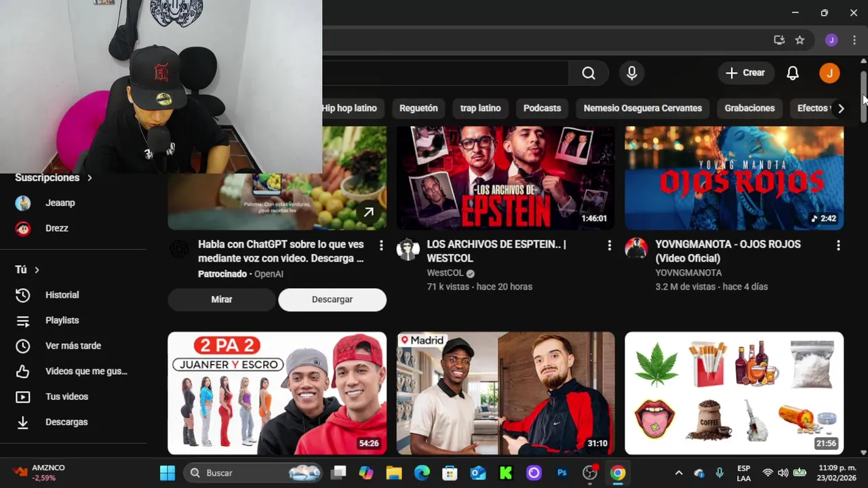This screenshot has width=868, height=488.
Task: Open the WestCOL channel avatar
Action: 408,249
